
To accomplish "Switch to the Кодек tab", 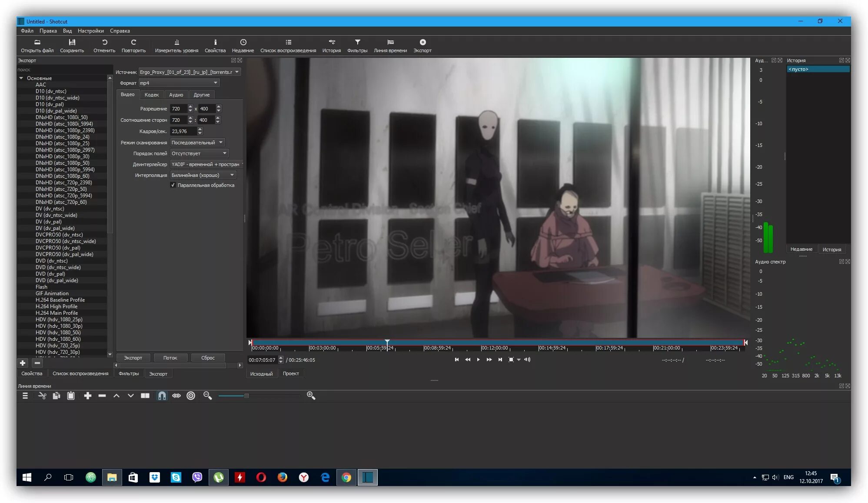I will coord(152,95).
